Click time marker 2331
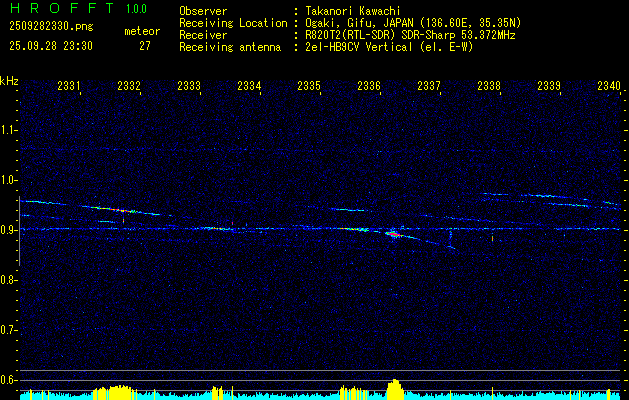The height and width of the screenshot is (400, 629). pyautogui.click(x=69, y=85)
